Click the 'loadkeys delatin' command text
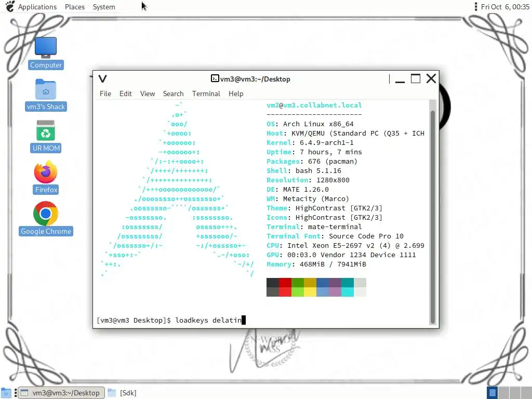The height and width of the screenshot is (399, 532). click(208, 320)
